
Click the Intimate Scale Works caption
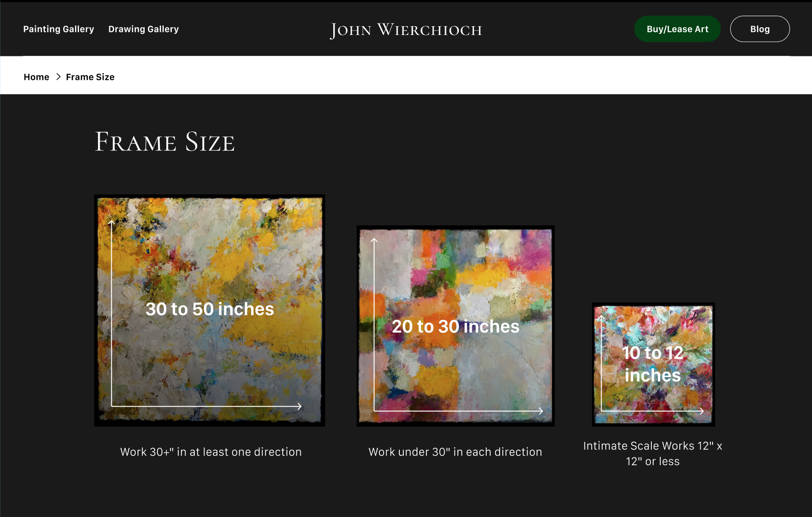pyautogui.click(x=653, y=454)
